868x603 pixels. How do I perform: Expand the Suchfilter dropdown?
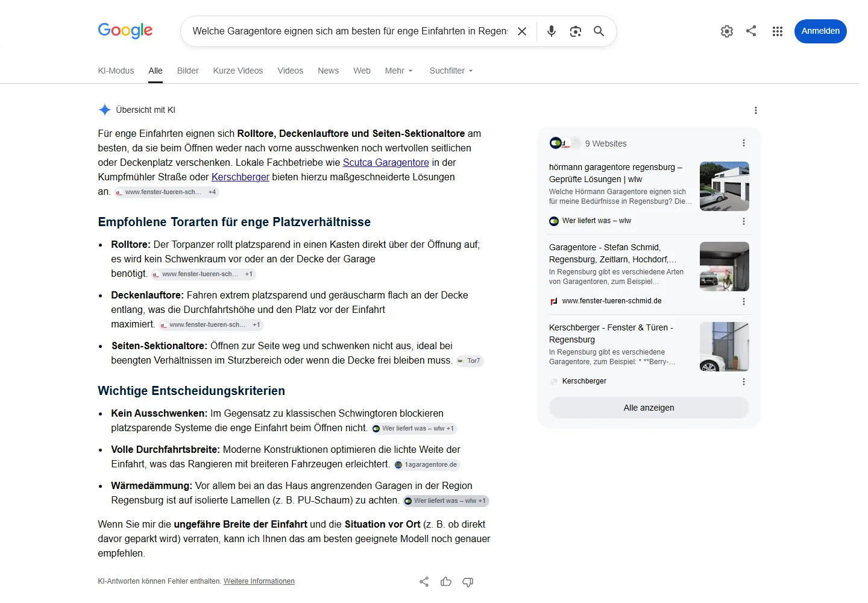point(451,71)
